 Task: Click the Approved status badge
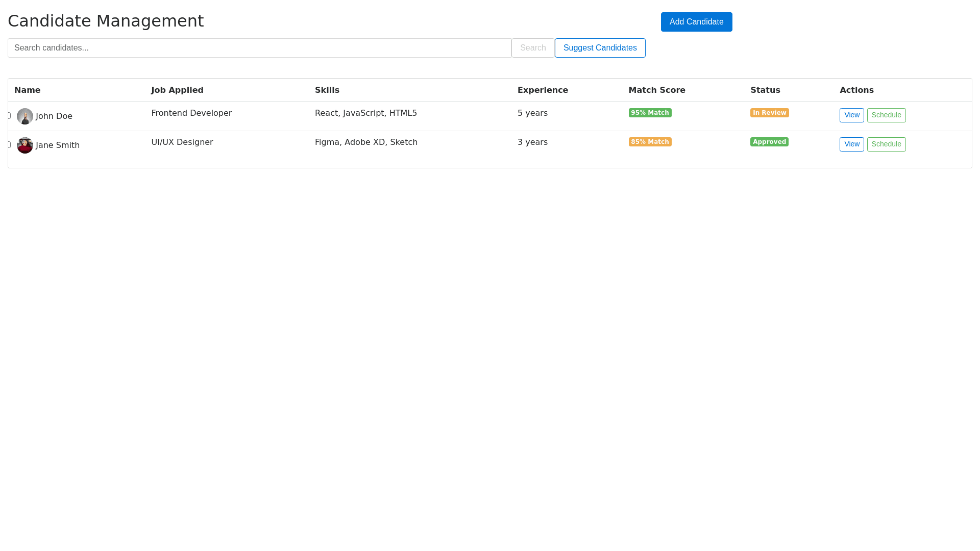click(x=769, y=142)
